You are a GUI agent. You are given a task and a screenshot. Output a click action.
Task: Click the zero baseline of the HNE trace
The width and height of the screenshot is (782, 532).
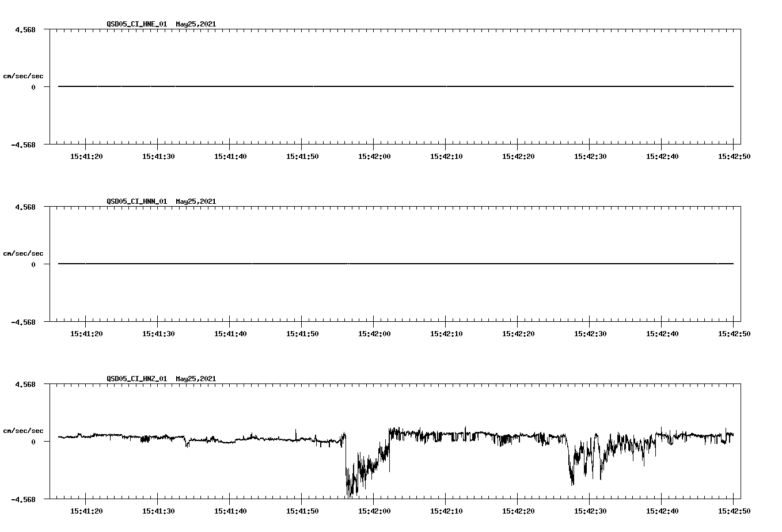346,86
